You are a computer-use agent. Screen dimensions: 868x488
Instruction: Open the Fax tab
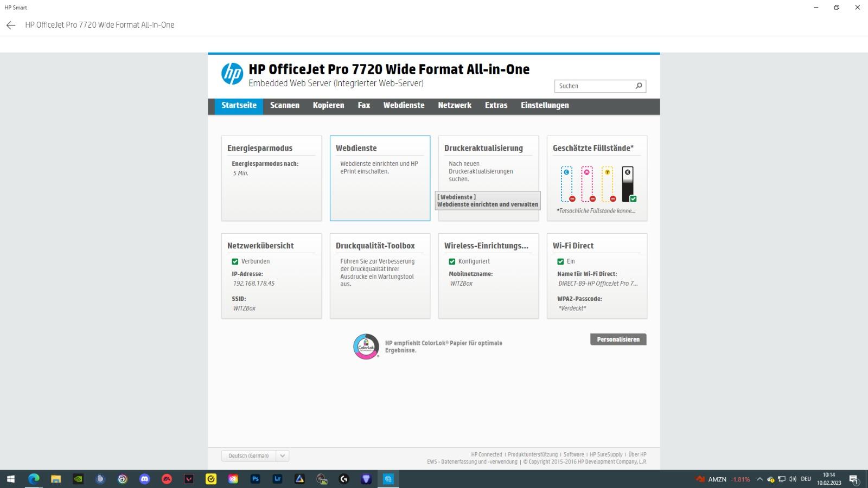tap(364, 105)
